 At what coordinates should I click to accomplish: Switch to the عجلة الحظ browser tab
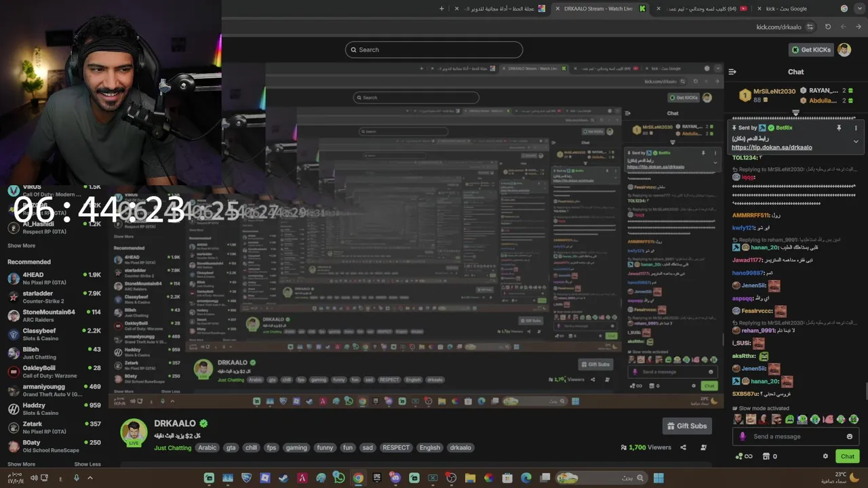coord(500,9)
